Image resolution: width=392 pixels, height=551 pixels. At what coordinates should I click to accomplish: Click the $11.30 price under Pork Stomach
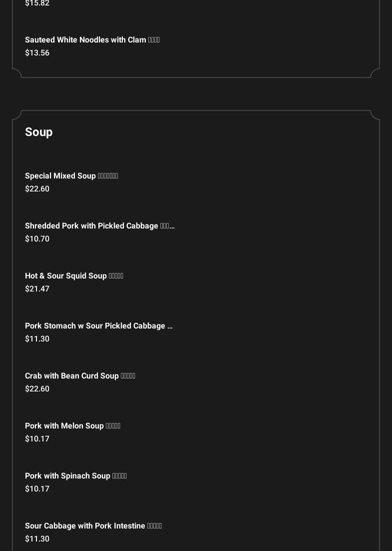[x=37, y=339]
